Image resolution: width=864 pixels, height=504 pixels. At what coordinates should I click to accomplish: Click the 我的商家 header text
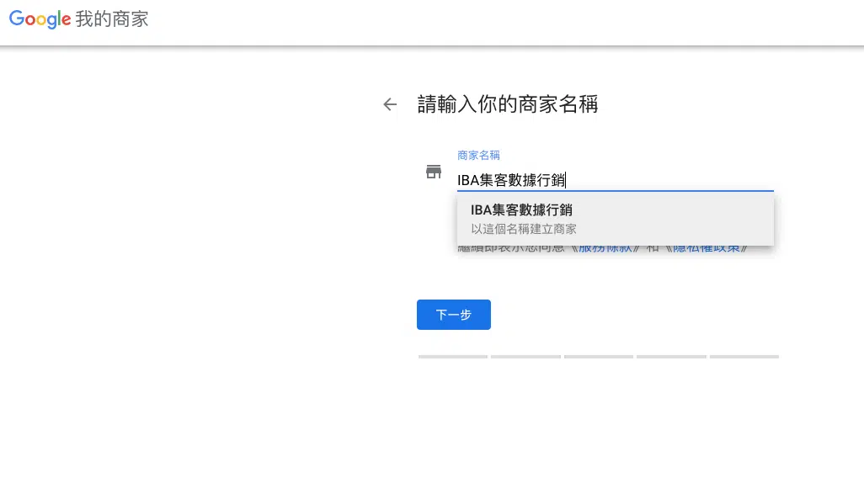pyautogui.click(x=112, y=19)
